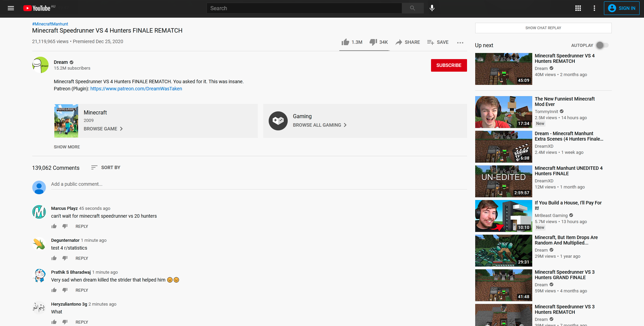Reply to Marcus Playz's comment
644x326 pixels.
(x=82, y=227)
